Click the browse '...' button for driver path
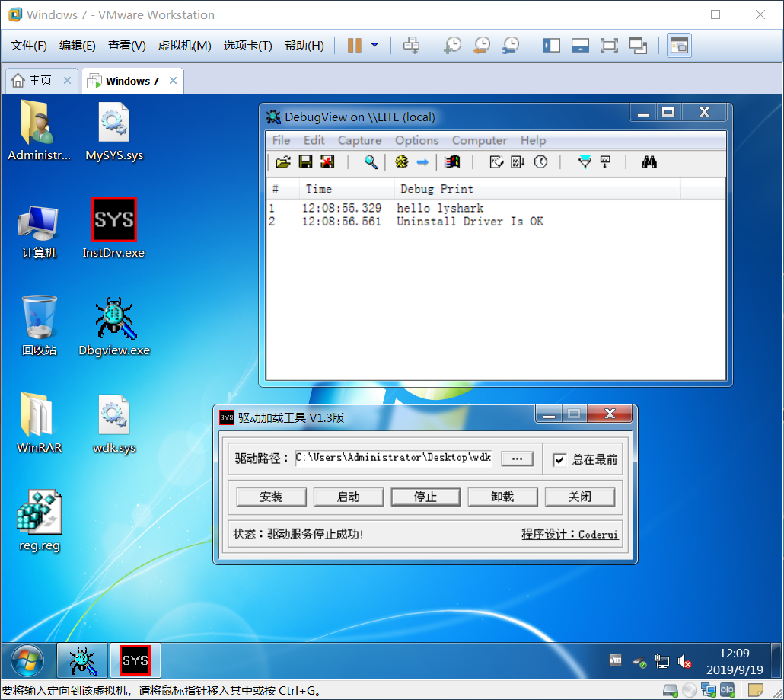 click(517, 459)
